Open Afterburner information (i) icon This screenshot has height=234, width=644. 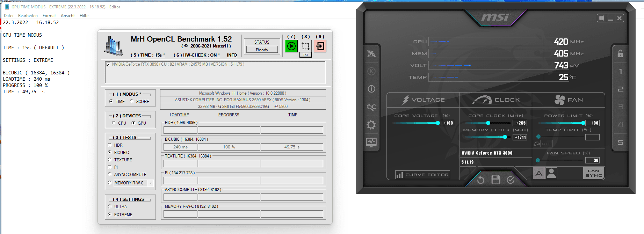tap(371, 89)
